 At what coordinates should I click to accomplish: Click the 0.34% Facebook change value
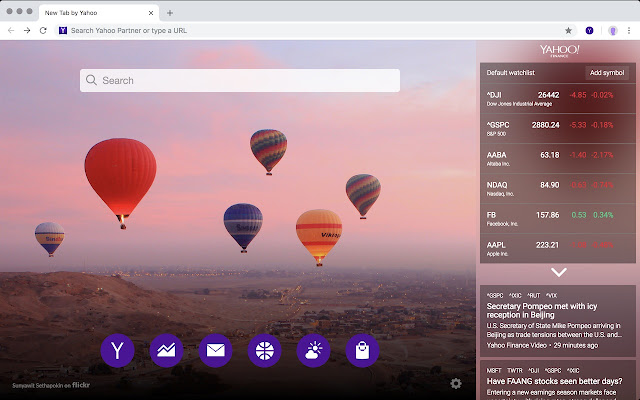603,215
